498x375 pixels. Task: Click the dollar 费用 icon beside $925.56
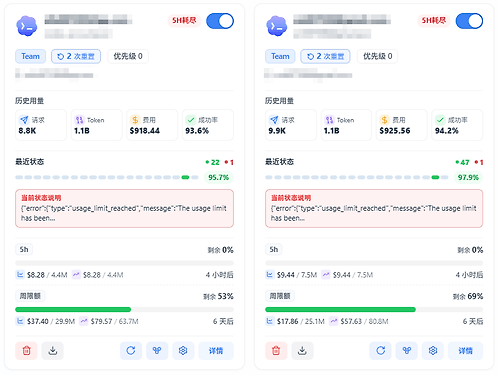385,120
